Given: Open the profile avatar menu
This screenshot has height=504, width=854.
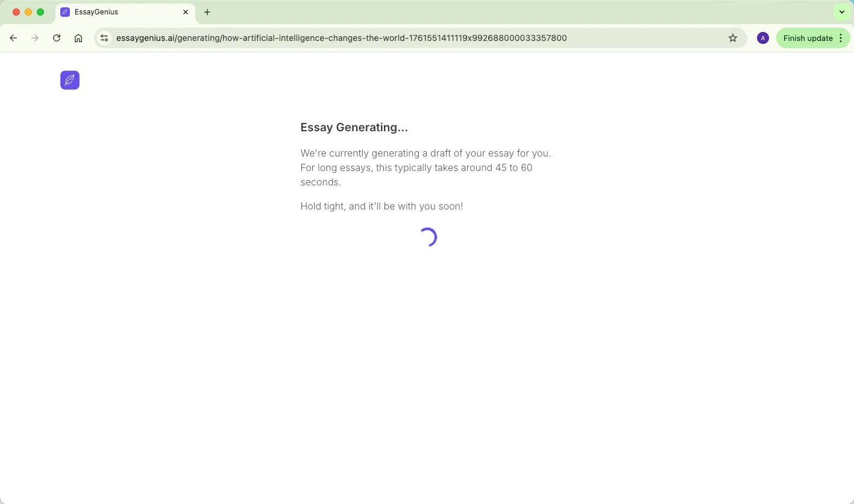Looking at the screenshot, I should (762, 38).
